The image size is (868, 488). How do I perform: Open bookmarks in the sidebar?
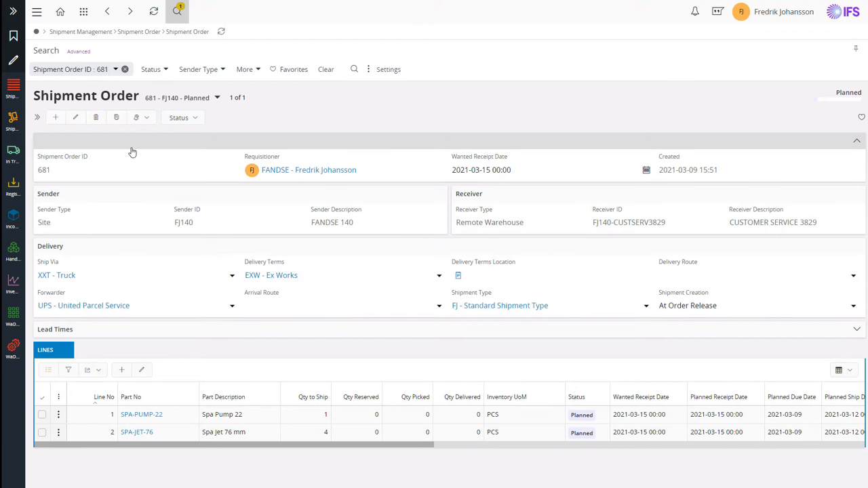[x=13, y=36]
